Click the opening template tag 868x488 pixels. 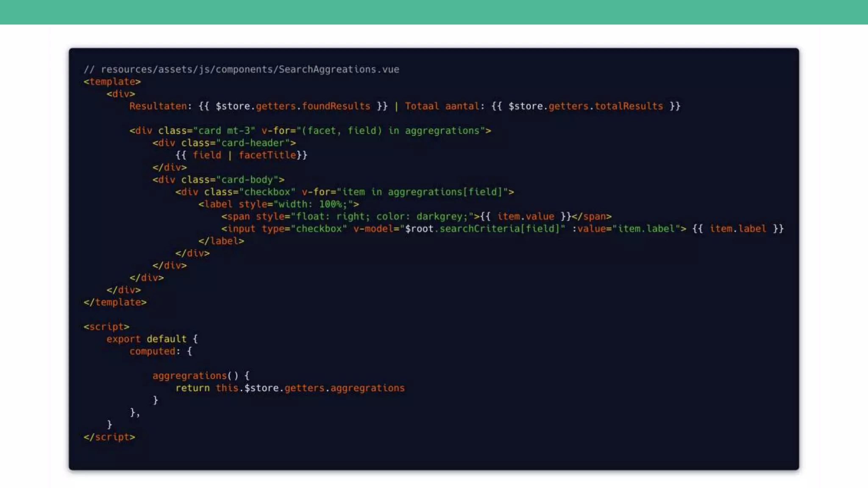[112, 82]
